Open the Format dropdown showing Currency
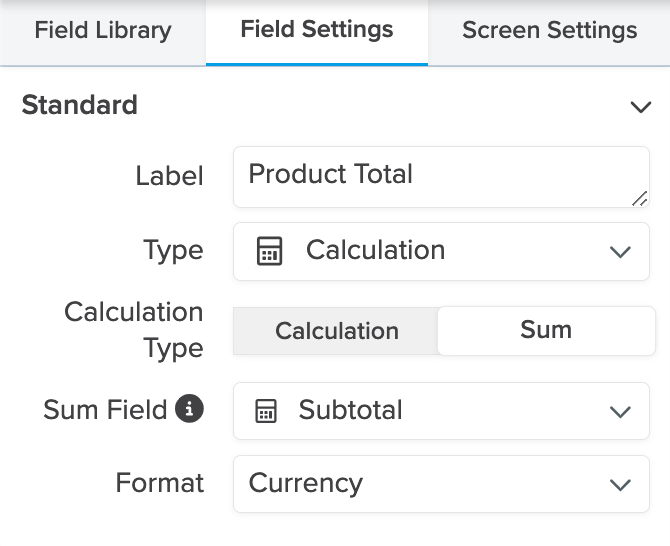 tap(441, 484)
